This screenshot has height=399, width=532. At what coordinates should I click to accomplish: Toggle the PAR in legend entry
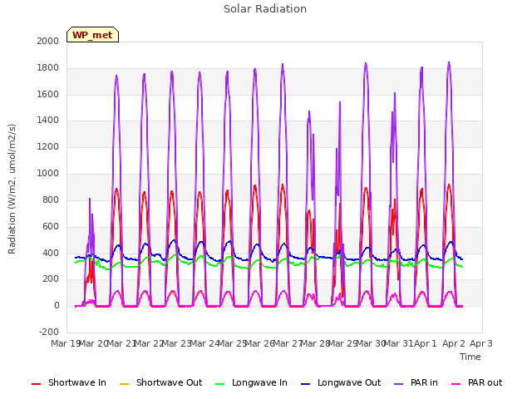point(416,383)
